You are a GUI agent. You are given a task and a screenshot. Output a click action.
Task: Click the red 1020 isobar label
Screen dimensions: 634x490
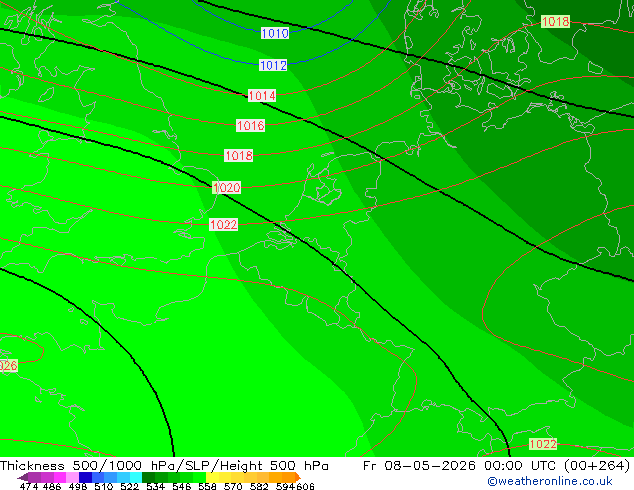[226, 188]
